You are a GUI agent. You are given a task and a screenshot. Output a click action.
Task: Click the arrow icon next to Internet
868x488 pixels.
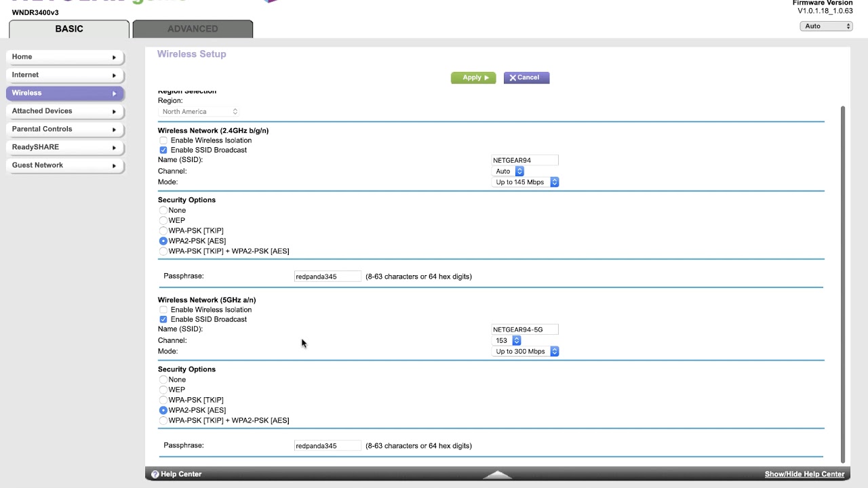[x=114, y=75]
